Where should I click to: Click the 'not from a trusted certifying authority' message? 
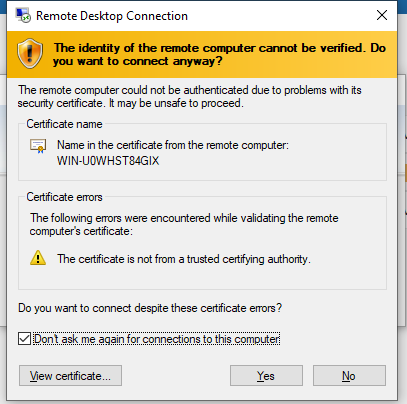click(x=184, y=259)
